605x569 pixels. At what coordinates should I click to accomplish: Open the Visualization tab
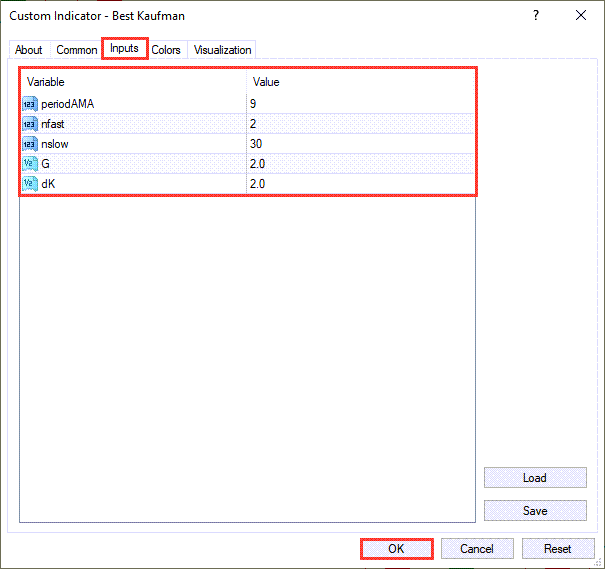tap(222, 50)
